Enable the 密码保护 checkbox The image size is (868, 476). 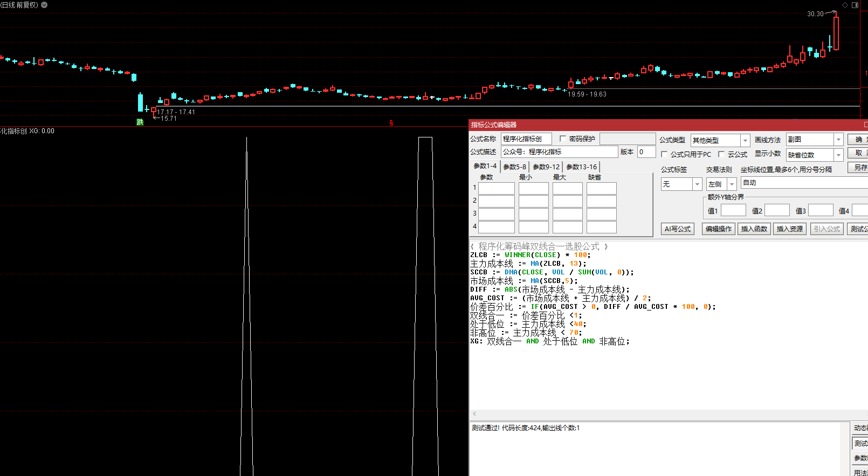563,139
